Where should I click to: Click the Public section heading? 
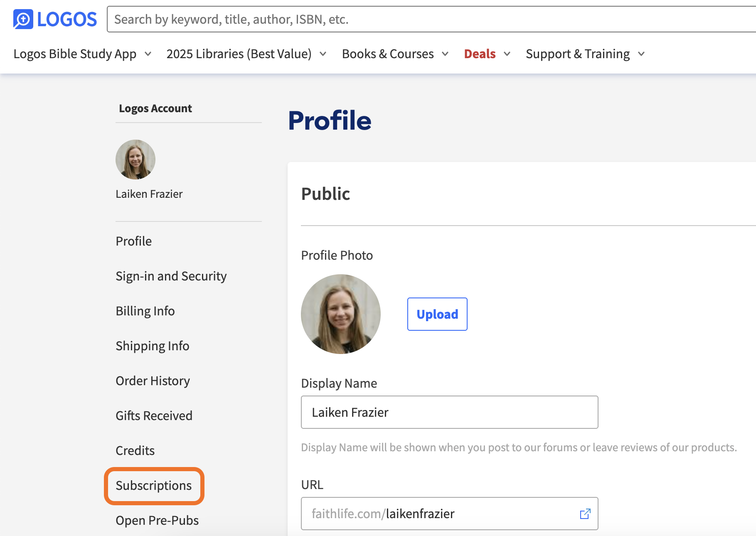click(x=325, y=194)
